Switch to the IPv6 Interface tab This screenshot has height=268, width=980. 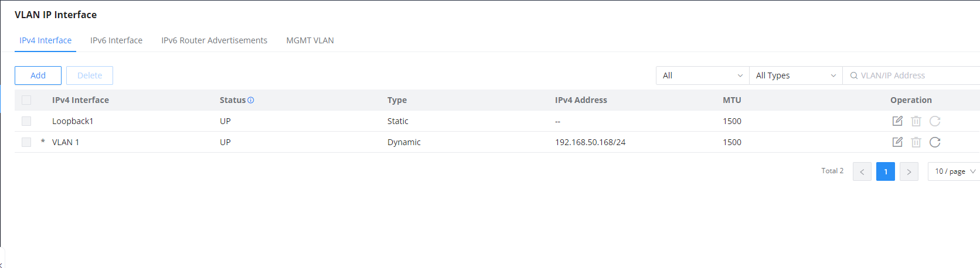[x=116, y=40]
